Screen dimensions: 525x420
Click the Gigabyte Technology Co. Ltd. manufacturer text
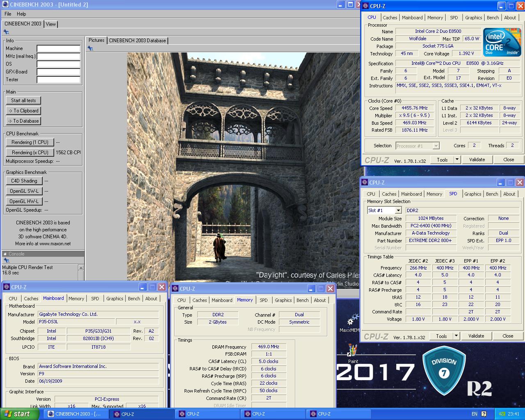(98, 314)
